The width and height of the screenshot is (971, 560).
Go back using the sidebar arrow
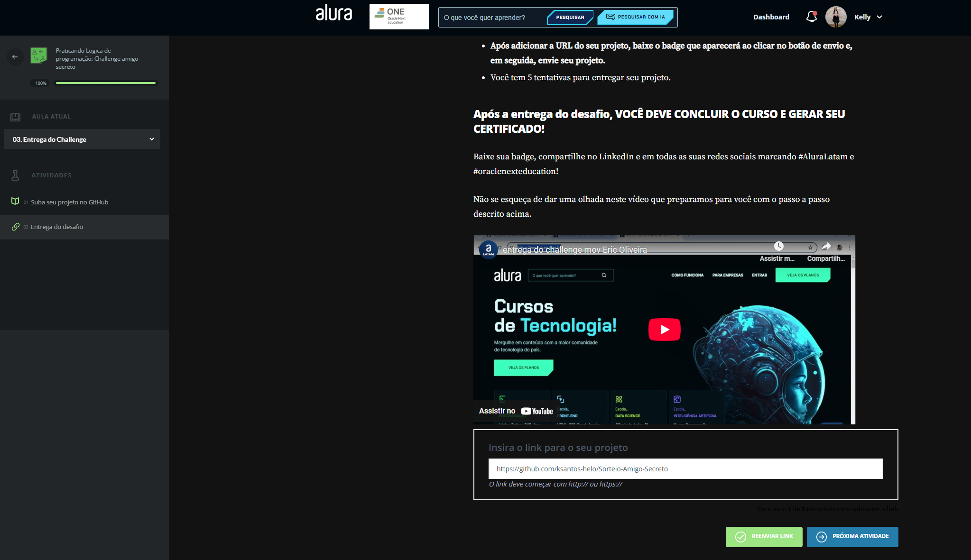[x=15, y=57]
